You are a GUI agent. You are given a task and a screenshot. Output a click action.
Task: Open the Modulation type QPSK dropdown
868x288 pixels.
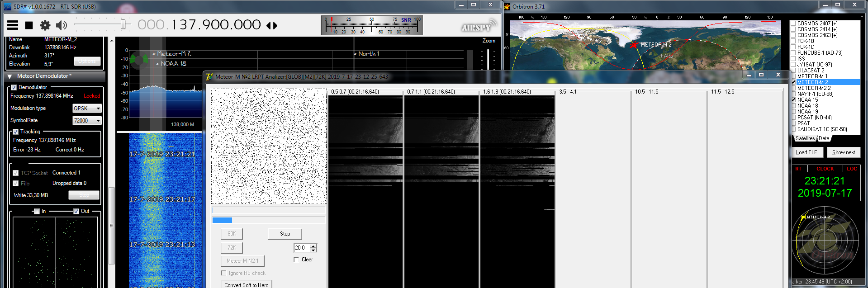[87, 109]
